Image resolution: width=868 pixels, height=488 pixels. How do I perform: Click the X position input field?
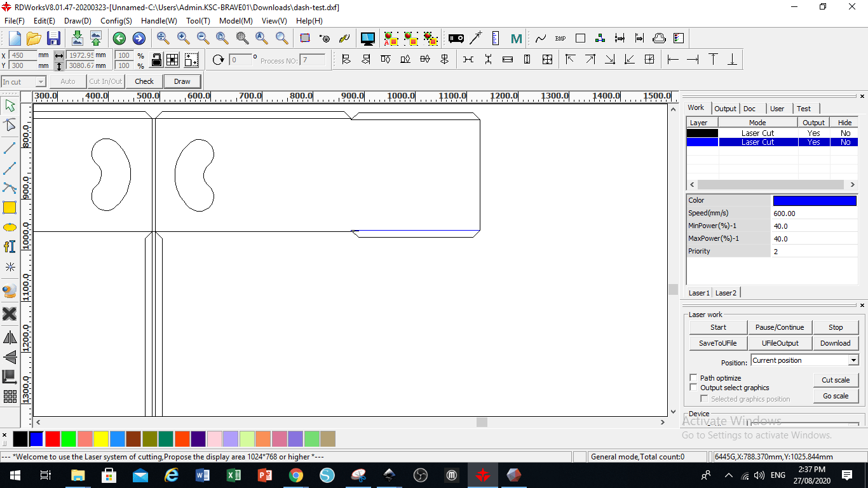24,55
